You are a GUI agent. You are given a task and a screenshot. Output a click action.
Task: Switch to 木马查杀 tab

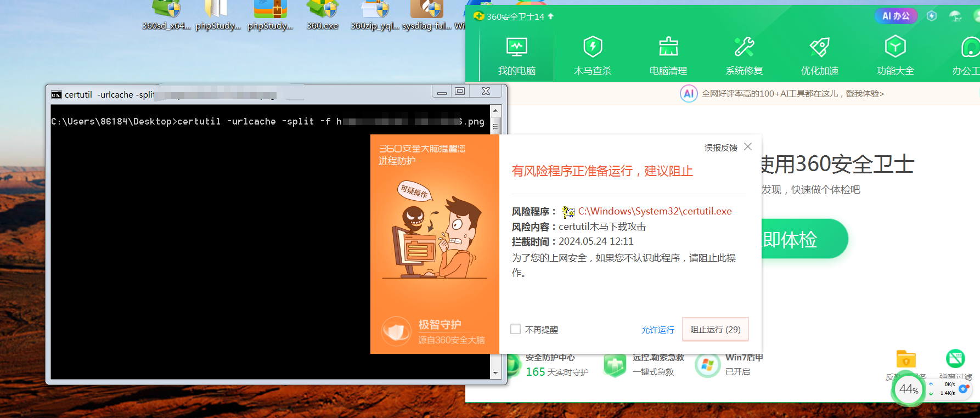pyautogui.click(x=593, y=56)
